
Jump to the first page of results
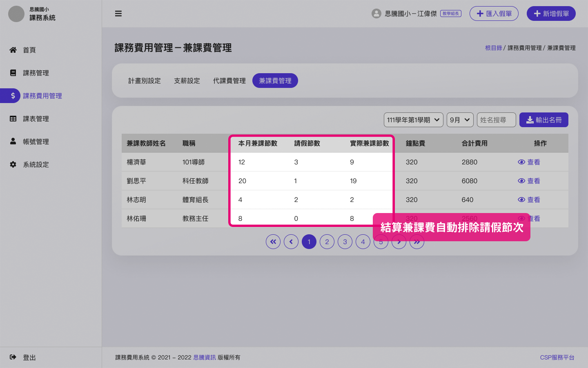point(273,242)
